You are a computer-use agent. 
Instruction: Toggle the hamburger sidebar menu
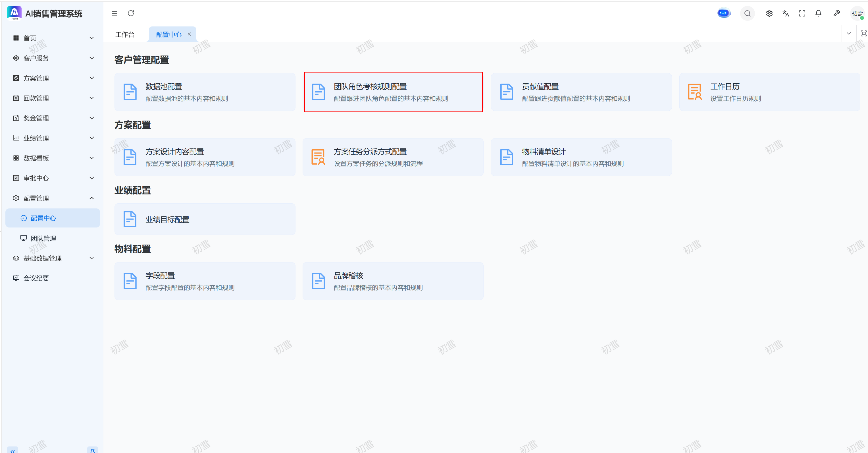(x=115, y=13)
